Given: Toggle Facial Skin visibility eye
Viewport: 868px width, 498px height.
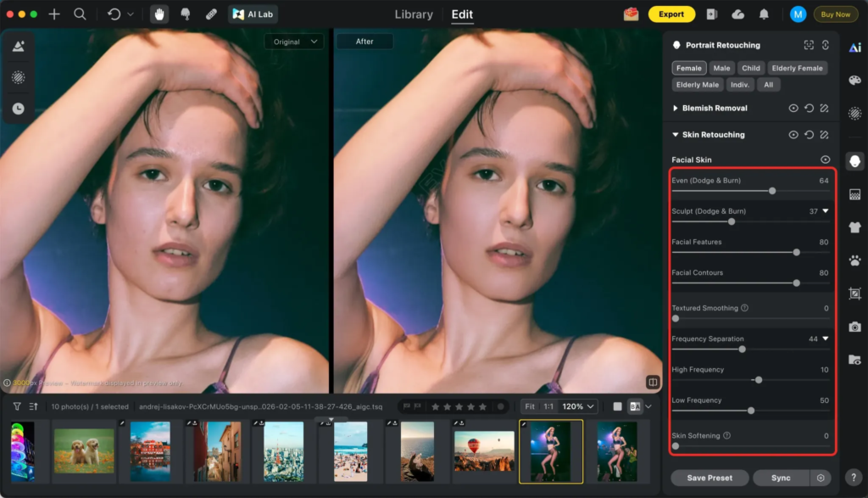Looking at the screenshot, I should (825, 159).
